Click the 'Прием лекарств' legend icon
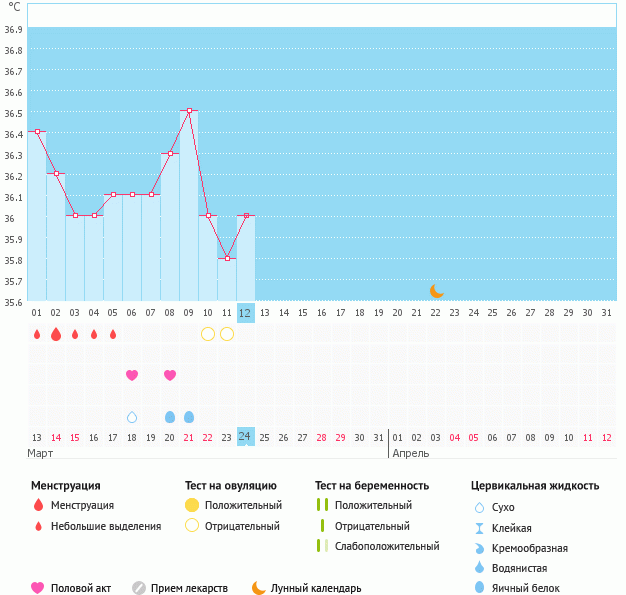 click(x=139, y=588)
